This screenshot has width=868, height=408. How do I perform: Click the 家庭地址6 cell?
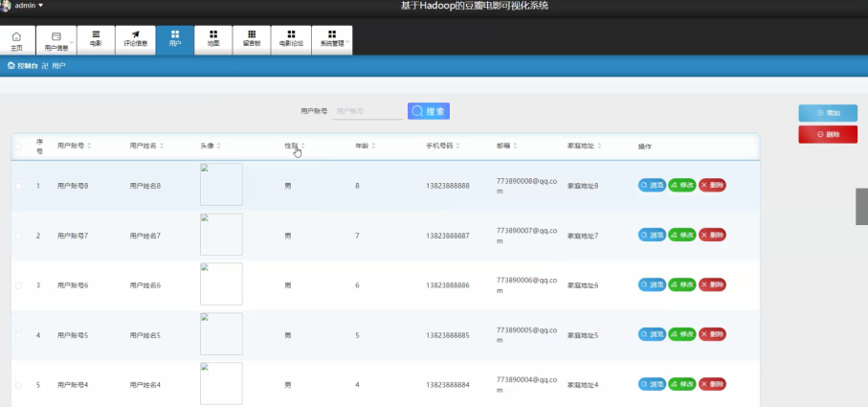point(583,285)
